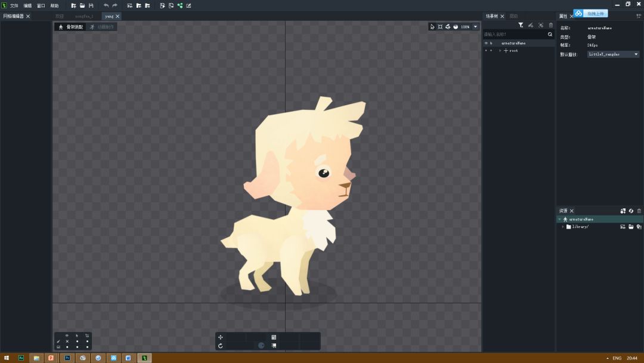Click the save project icon in toolbar
The image size is (644, 363).
91,5
